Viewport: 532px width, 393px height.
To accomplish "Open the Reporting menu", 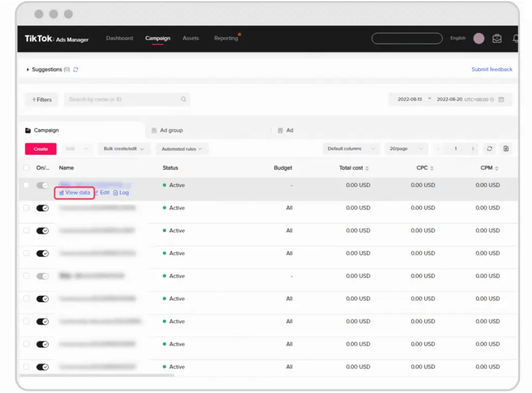I will coord(226,38).
